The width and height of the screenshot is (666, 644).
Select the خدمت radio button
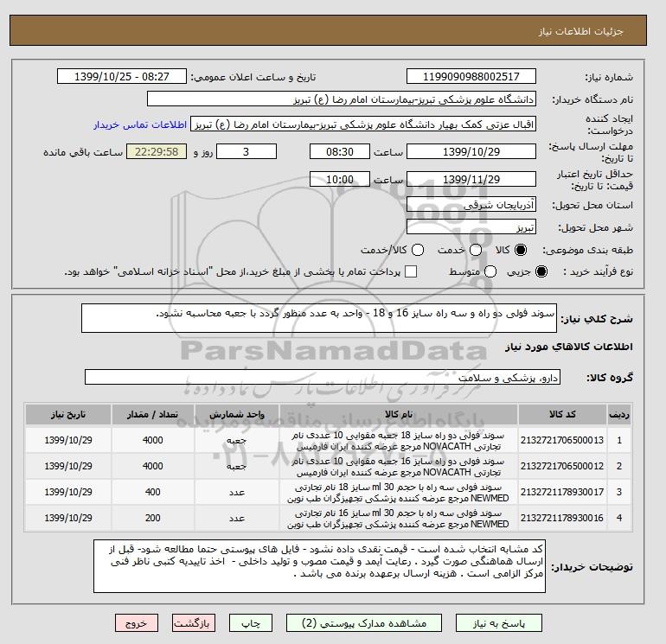point(476,250)
